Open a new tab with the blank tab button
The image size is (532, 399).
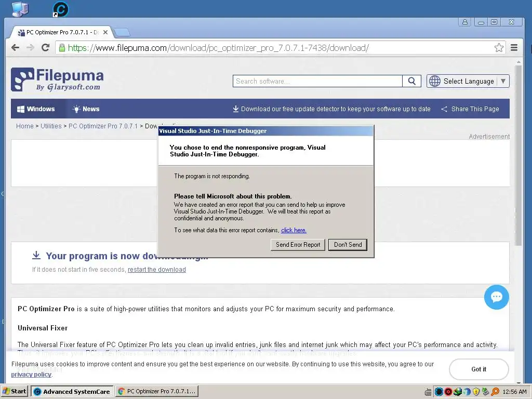click(x=122, y=33)
